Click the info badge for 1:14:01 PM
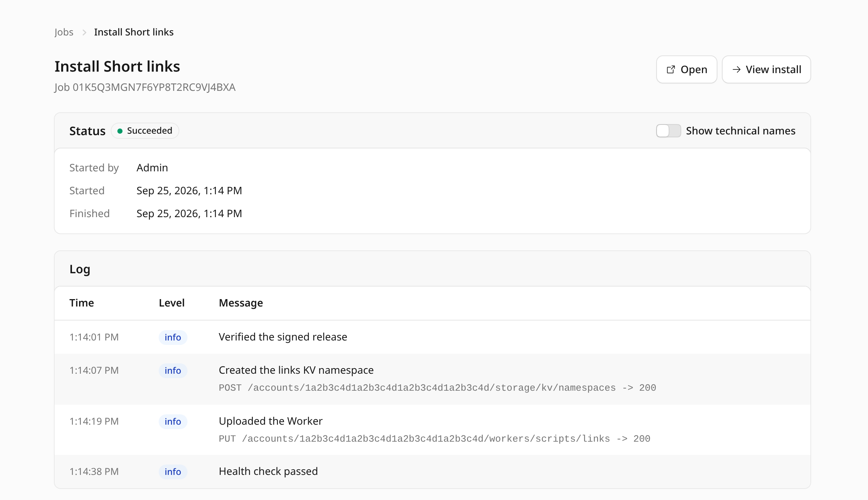 click(173, 337)
